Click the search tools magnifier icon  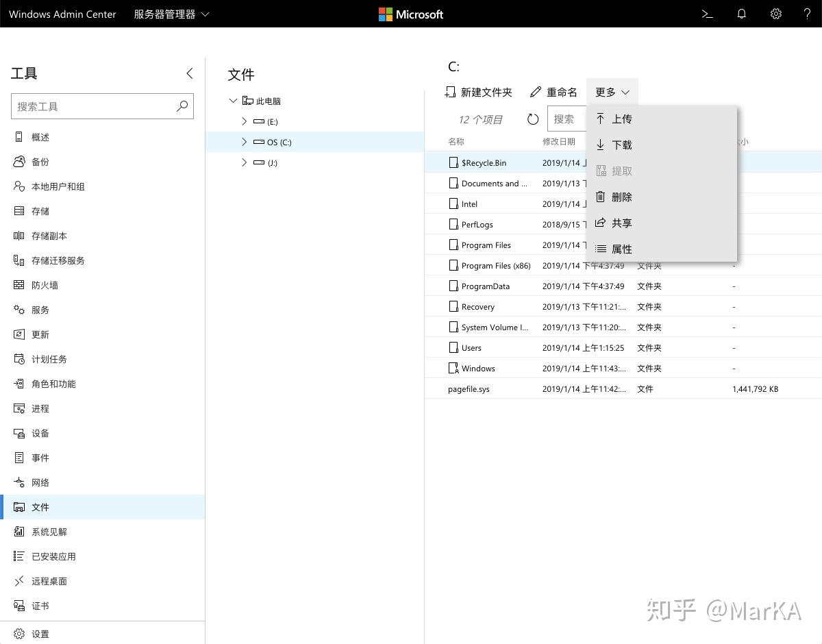pyautogui.click(x=182, y=106)
